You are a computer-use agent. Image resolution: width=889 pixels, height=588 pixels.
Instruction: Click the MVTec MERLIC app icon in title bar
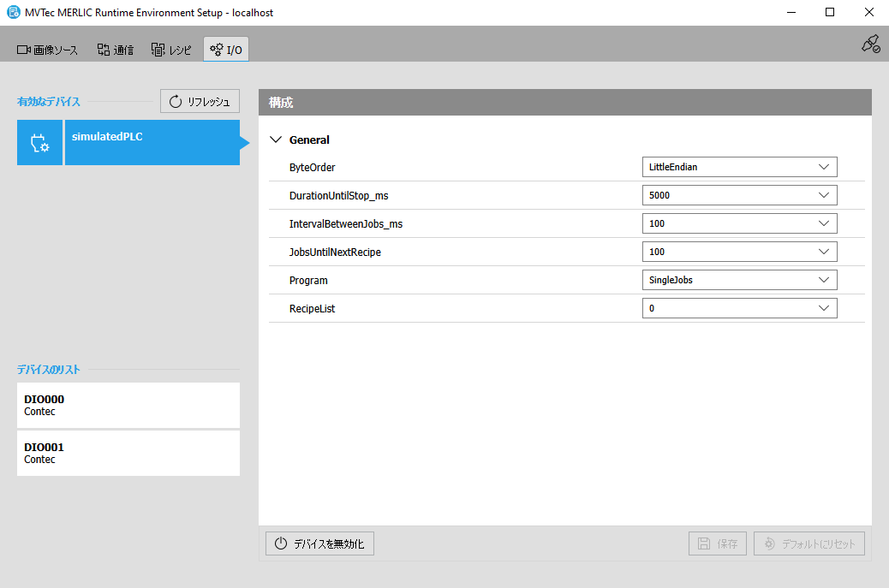click(x=13, y=13)
